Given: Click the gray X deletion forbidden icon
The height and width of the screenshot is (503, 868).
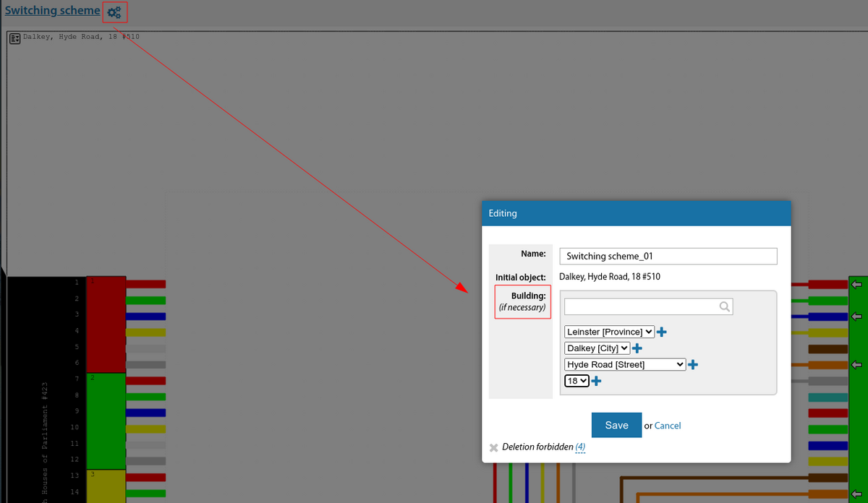Looking at the screenshot, I should 493,447.
